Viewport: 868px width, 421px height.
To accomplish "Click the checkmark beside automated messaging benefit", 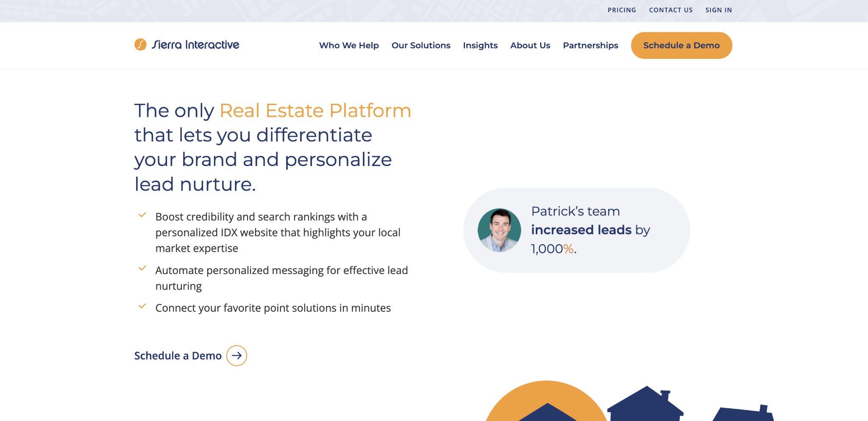I will (143, 269).
